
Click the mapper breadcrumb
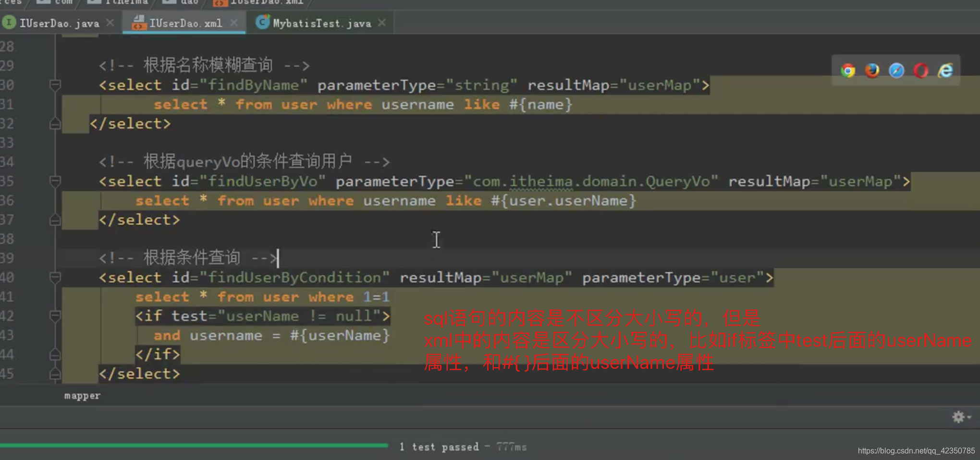click(x=82, y=396)
